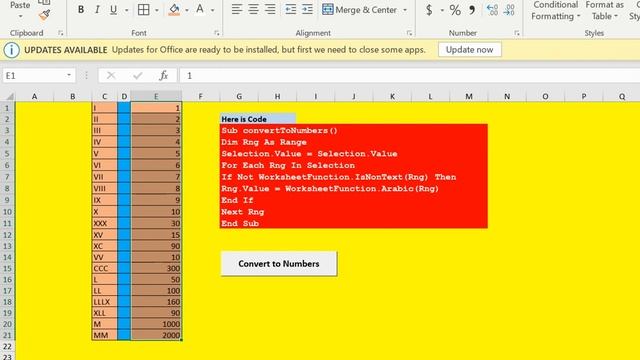
Task: Open Clipboard dialog launcher
Action: pos(60,33)
